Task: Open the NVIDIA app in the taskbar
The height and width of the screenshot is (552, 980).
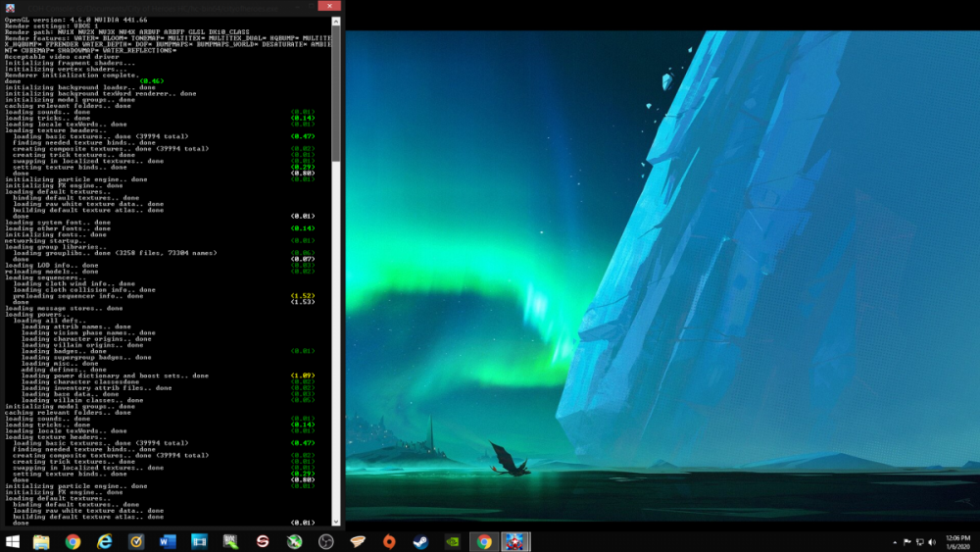Action: click(452, 541)
